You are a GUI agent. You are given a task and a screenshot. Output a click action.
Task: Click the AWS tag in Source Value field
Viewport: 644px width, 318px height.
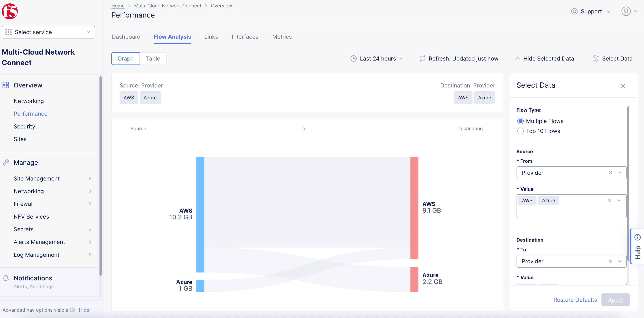click(x=527, y=200)
